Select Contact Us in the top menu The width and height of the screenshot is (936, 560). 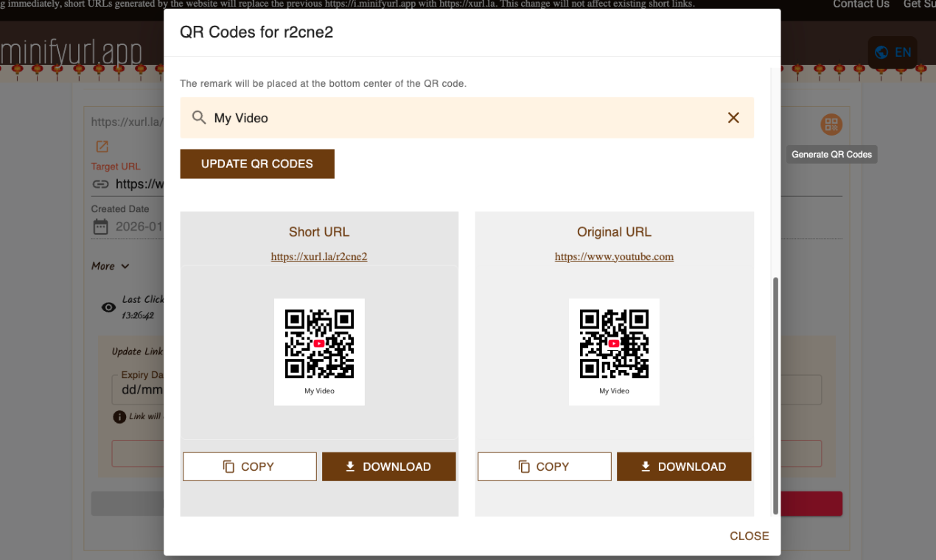pyautogui.click(x=861, y=5)
